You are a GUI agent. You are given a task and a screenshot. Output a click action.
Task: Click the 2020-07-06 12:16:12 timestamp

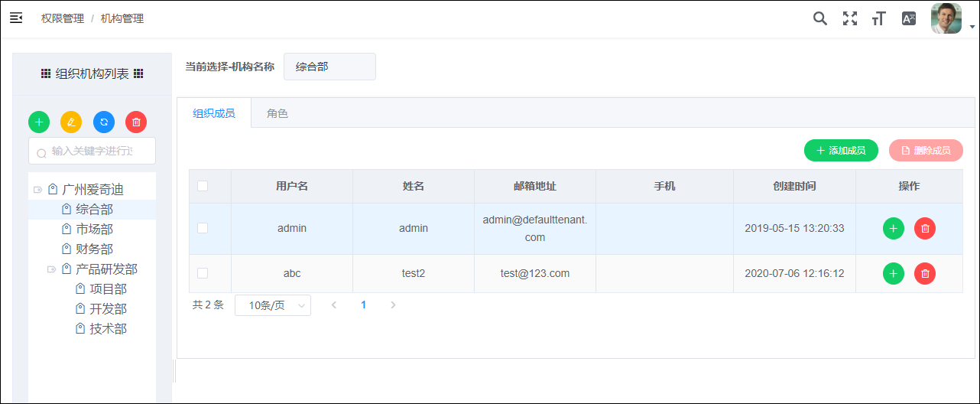pos(794,273)
